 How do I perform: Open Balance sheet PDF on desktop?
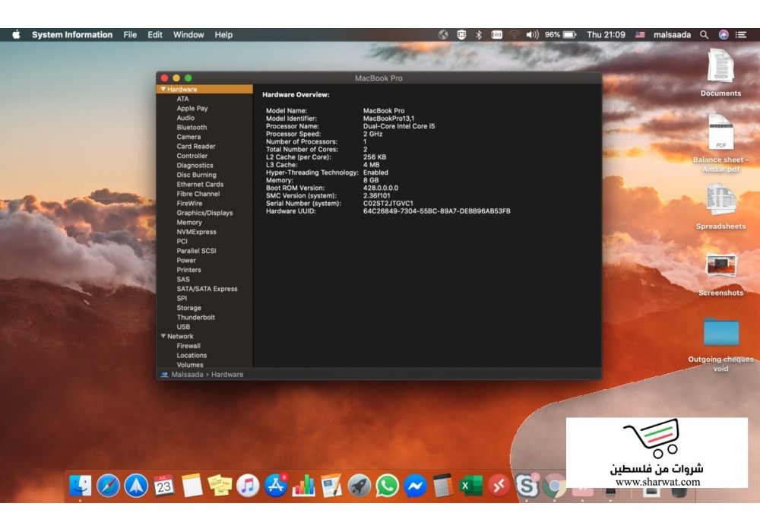click(720, 134)
